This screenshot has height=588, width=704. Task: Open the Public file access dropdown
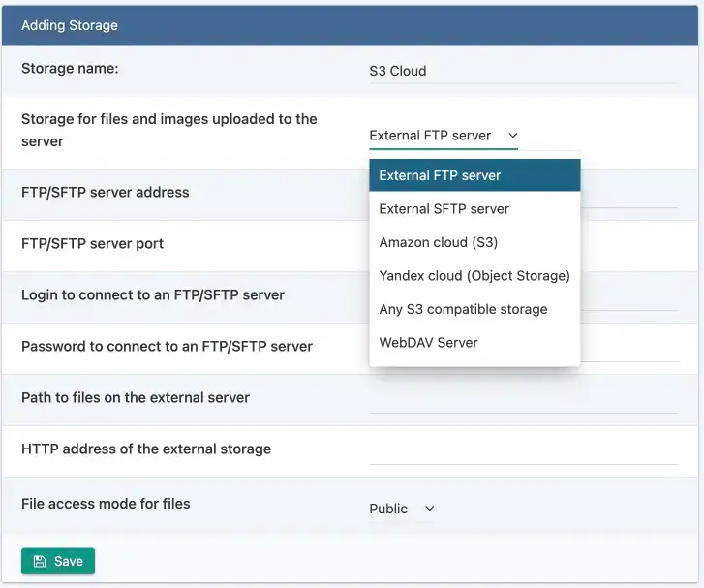point(402,509)
